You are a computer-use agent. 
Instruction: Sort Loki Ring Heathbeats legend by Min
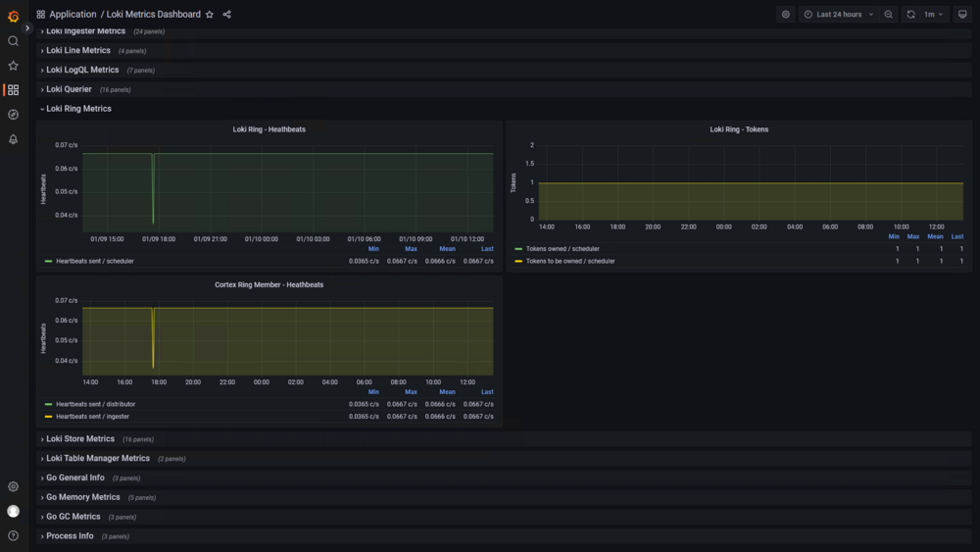373,249
